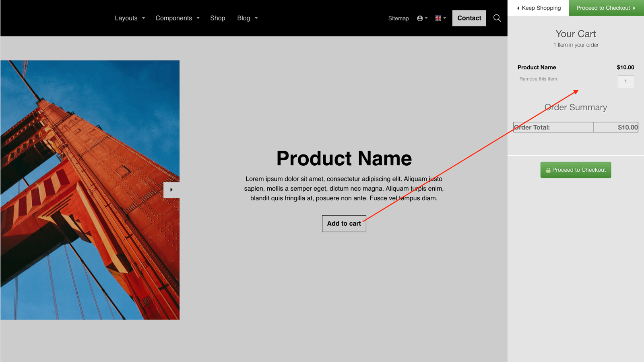Click the back arrow beside Keep Shopping
Viewport: 644px width, 362px height.
(x=518, y=8)
